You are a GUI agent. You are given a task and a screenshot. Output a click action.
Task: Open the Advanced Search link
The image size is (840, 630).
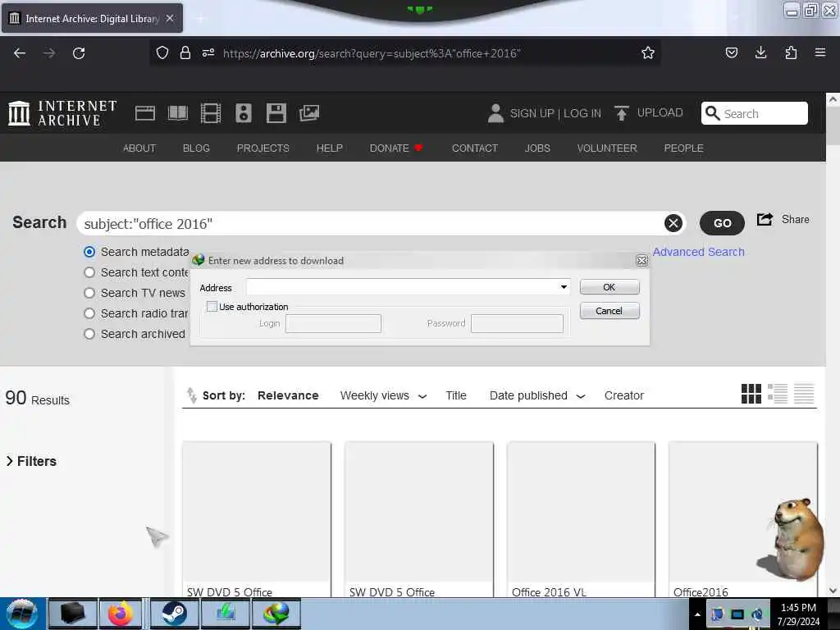pyautogui.click(x=698, y=252)
